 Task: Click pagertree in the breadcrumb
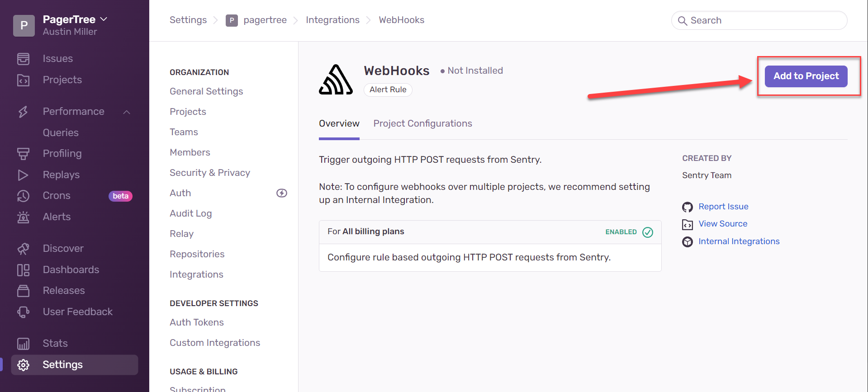tap(265, 20)
